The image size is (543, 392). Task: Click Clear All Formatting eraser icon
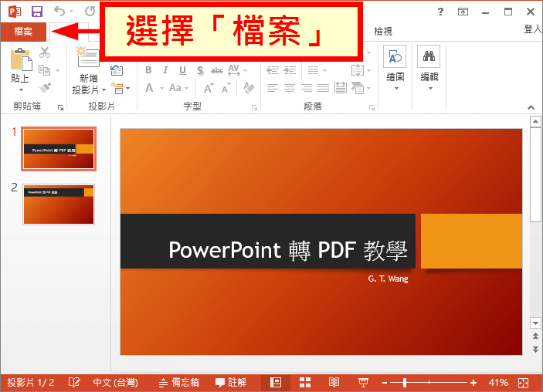tap(249, 88)
